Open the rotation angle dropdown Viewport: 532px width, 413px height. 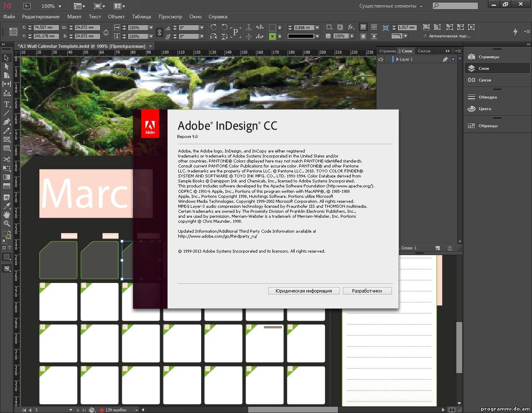pyautogui.click(x=202, y=28)
